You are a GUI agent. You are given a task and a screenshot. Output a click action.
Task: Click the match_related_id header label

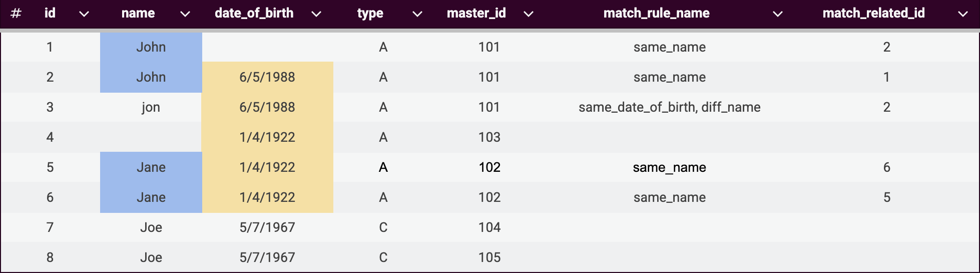click(x=873, y=13)
